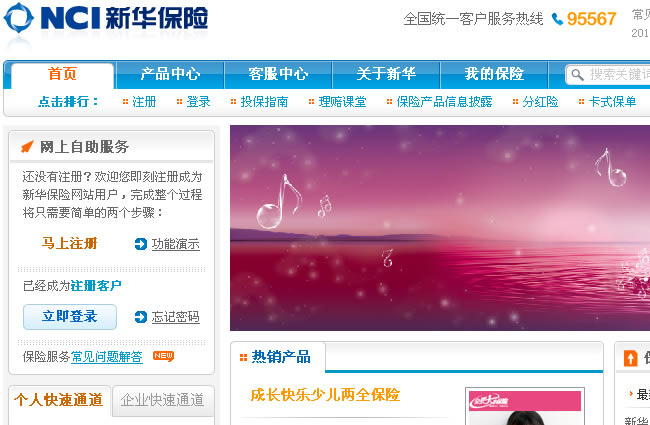This screenshot has height=425, width=650.
Task: Click the phone icon next to 95567
Action: (x=557, y=19)
